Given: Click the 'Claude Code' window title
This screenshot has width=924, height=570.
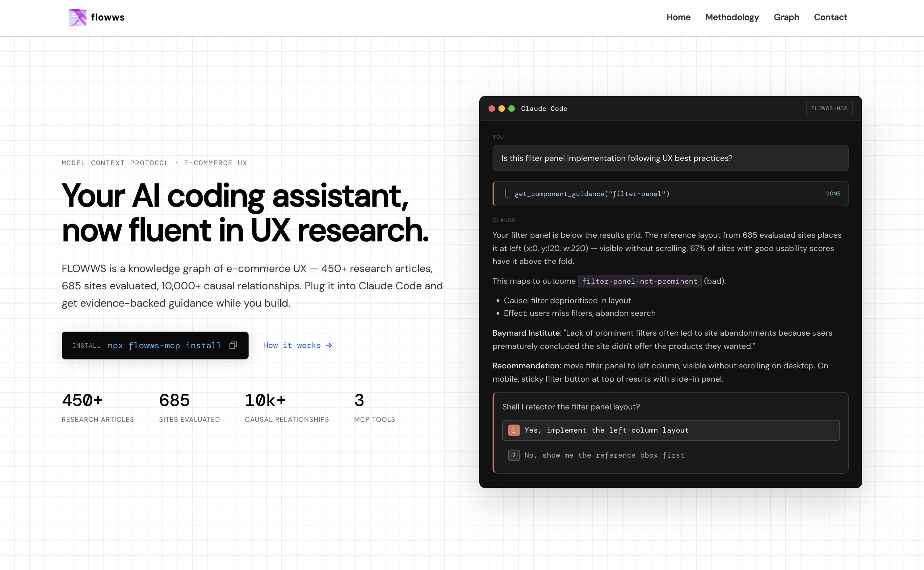Looking at the screenshot, I should pos(544,109).
